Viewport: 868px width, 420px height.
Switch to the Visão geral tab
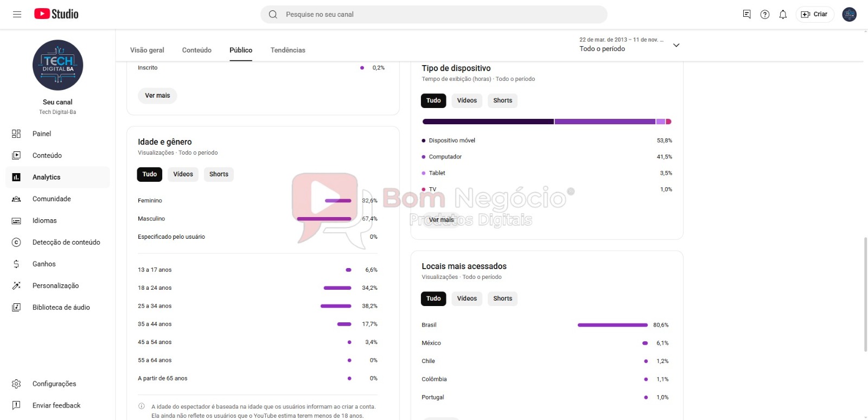(147, 50)
